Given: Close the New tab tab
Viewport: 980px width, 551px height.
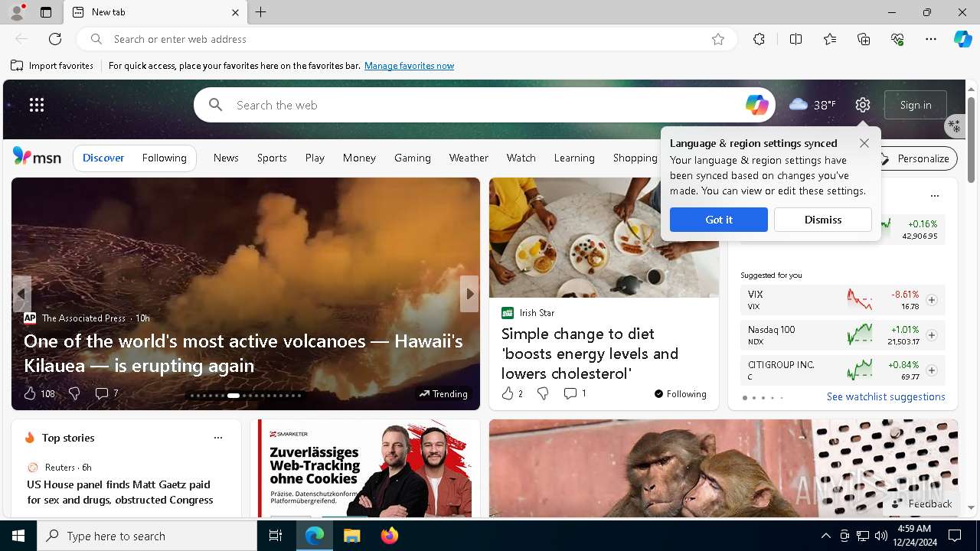Looking at the screenshot, I should click(x=235, y=12).
